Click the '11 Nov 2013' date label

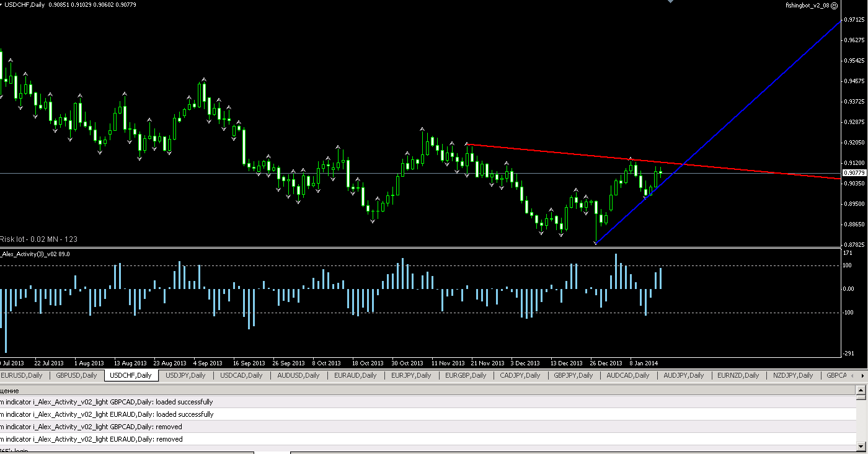point(448,363)
